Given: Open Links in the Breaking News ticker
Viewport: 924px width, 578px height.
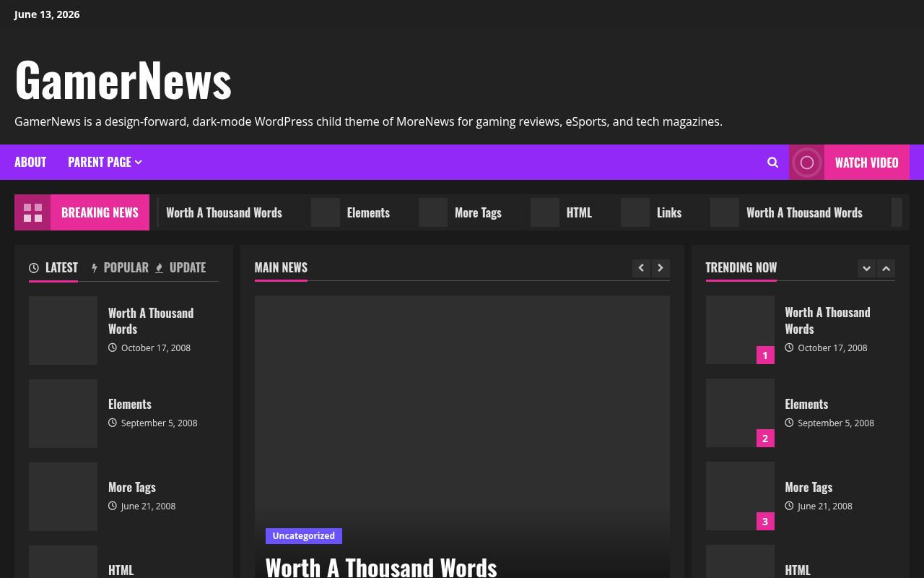Looking at the screenshot, I should coord(669,212).
